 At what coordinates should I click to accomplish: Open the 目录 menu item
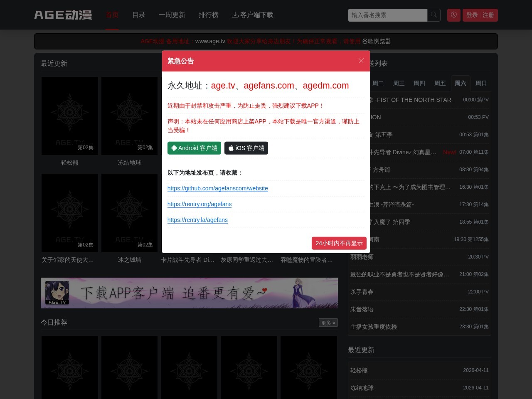tap(138, 15)
